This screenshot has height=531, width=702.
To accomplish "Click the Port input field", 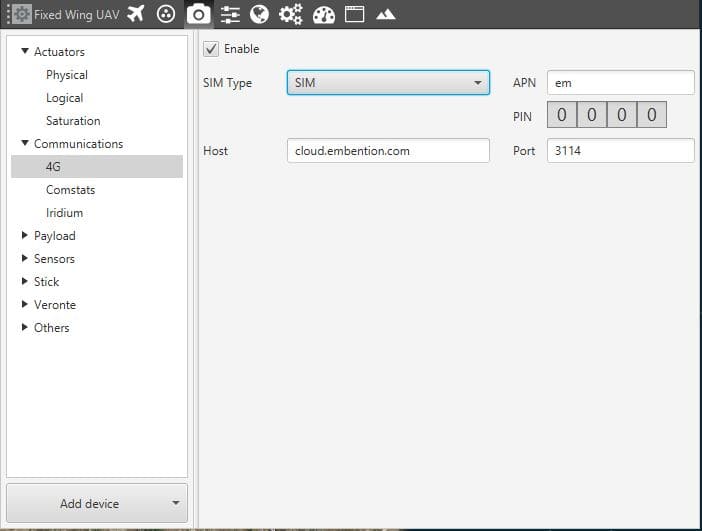I will click(x=621, y=150).
